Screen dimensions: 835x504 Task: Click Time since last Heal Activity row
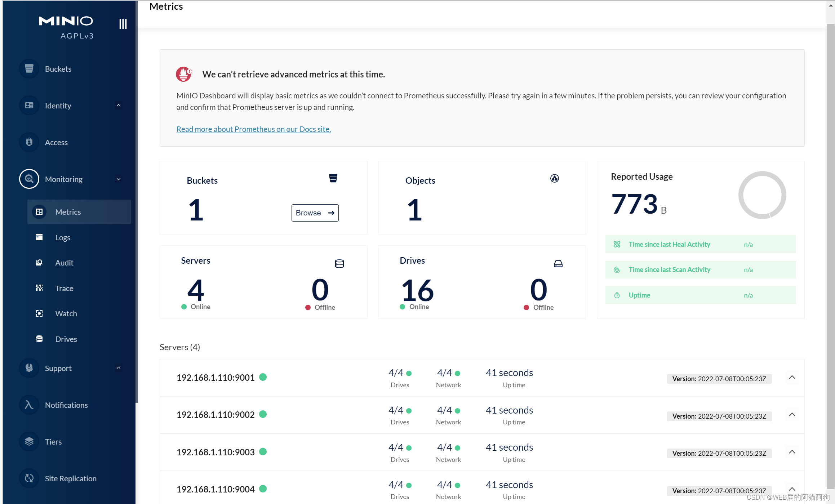pos(701,244)
